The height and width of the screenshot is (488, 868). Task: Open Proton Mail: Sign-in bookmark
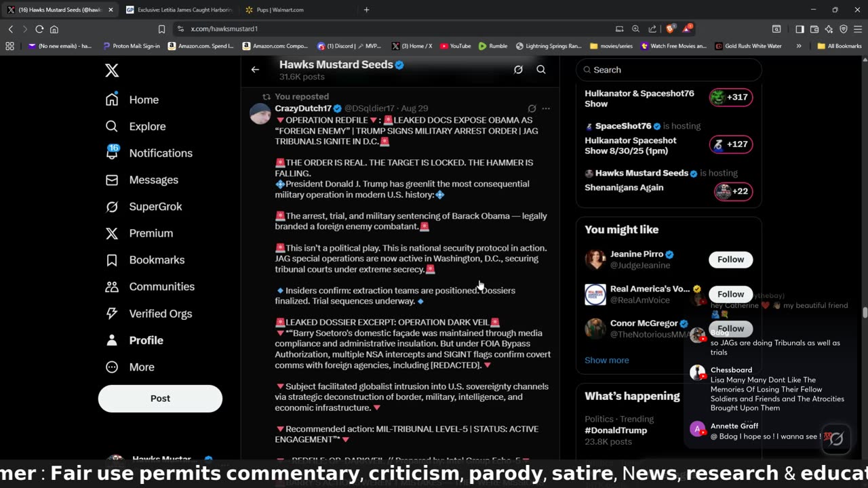coord(132,46)
